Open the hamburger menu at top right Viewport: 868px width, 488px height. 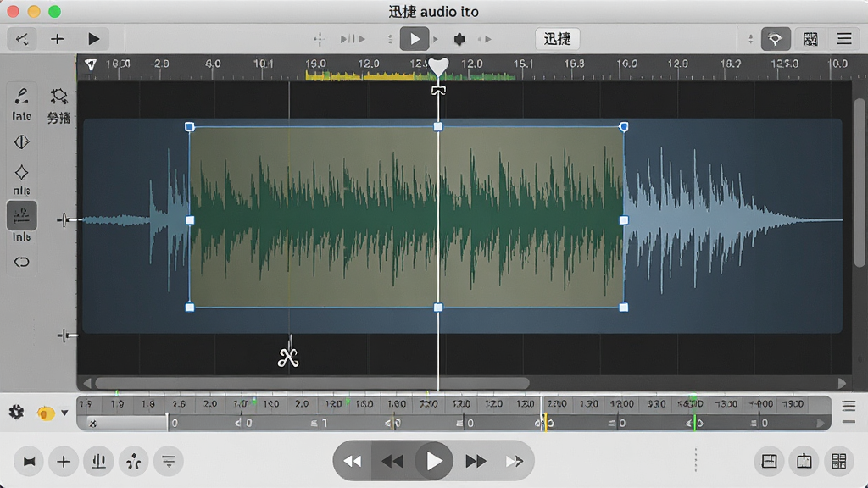pyautogui.click(x=844, y=39)
